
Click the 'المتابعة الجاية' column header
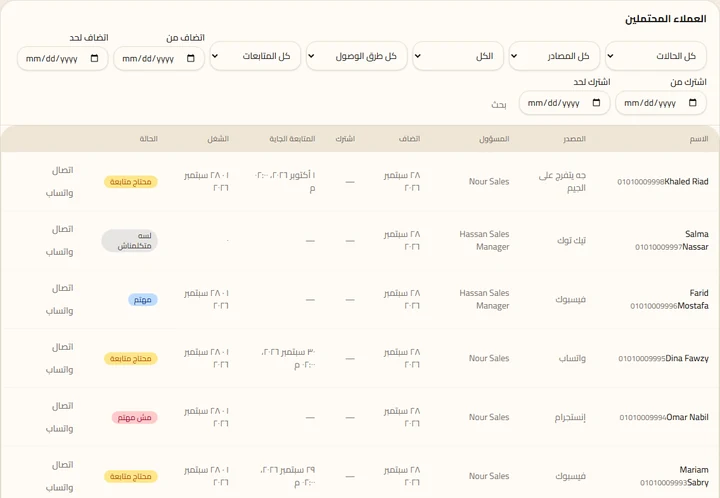click(292, 139)
